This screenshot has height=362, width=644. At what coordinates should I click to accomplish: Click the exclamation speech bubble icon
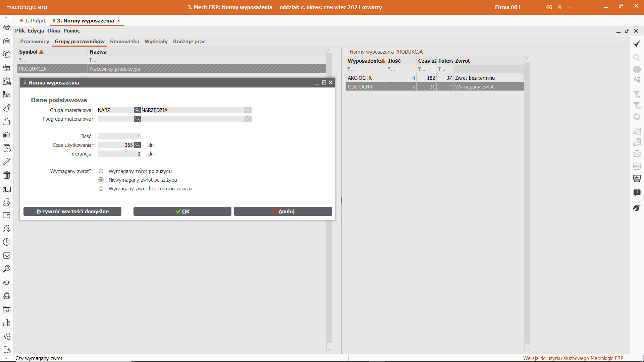(637, 193)
